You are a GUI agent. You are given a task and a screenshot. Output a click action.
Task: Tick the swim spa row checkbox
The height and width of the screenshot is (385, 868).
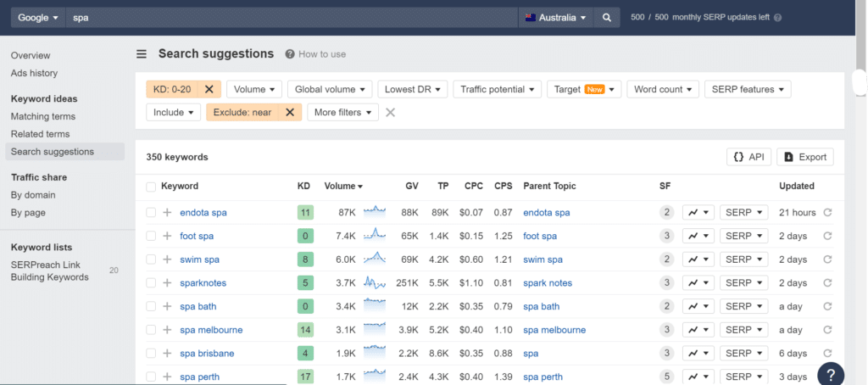tap(151, 259)
